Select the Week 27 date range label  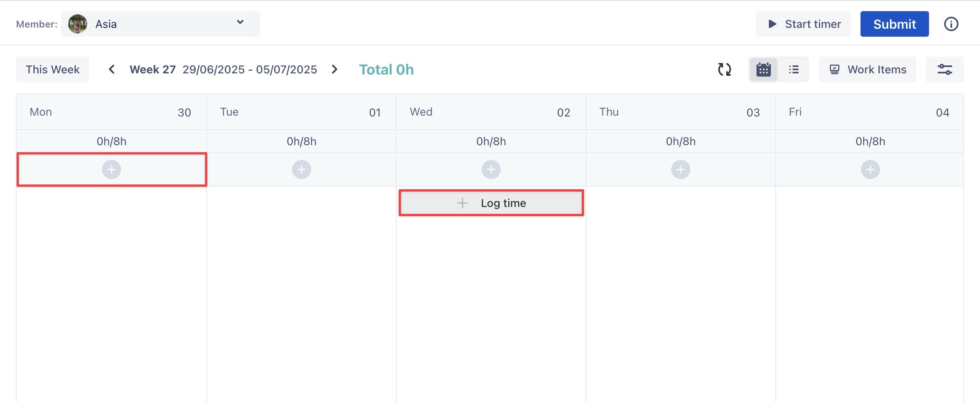point(223,69)
